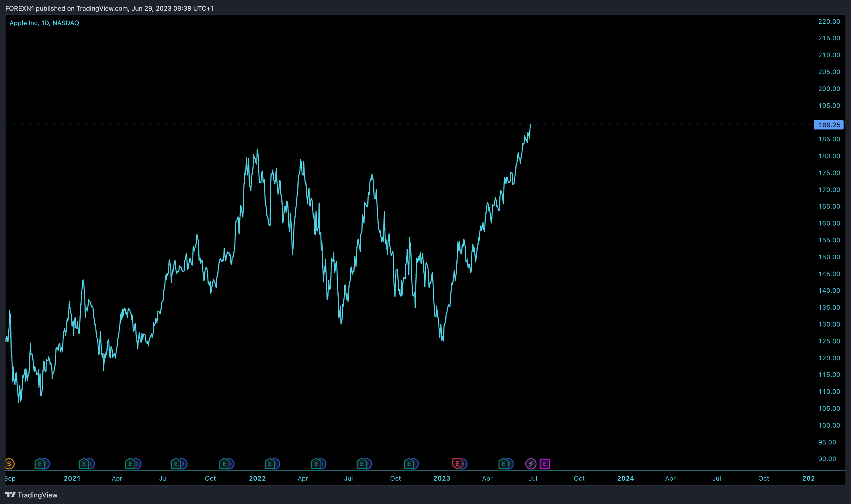Click the TradingView logo at bottom
This screenshot has height=504, width=851.
coord(31,495)
